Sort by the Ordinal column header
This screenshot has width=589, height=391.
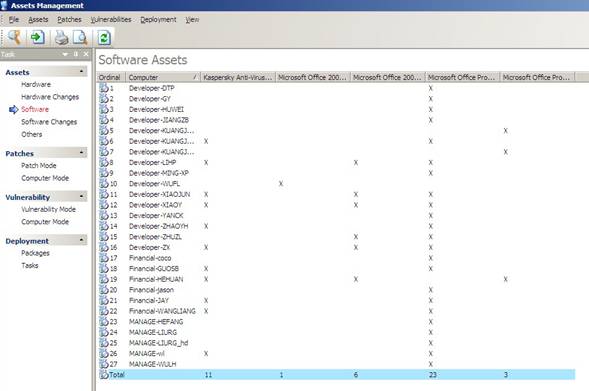click(x=111, y=77)
